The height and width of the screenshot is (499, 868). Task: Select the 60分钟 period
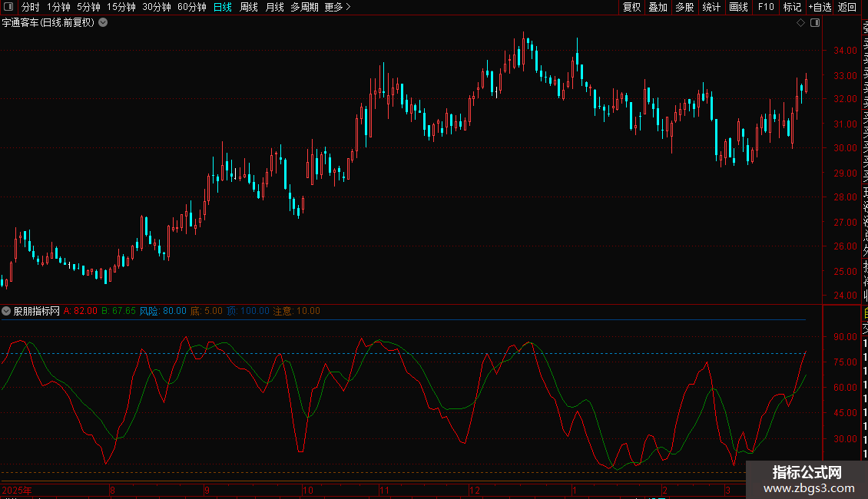(191, 7)
